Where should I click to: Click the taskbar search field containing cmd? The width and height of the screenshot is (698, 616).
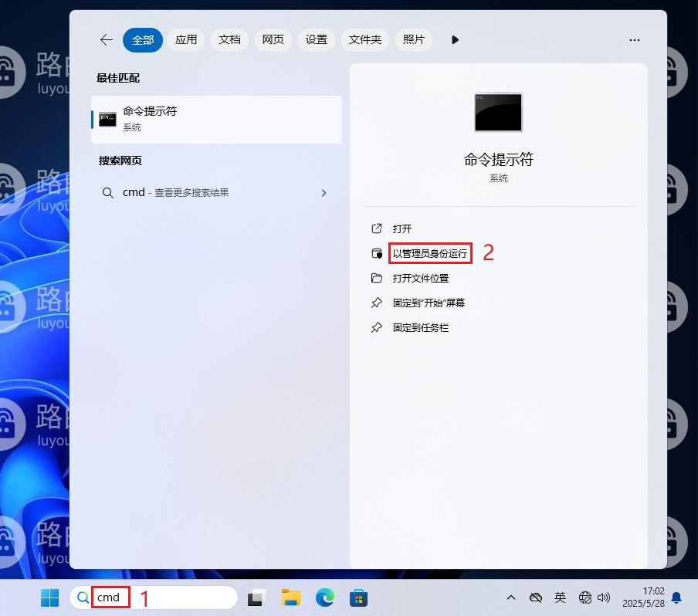coord(154,597)
